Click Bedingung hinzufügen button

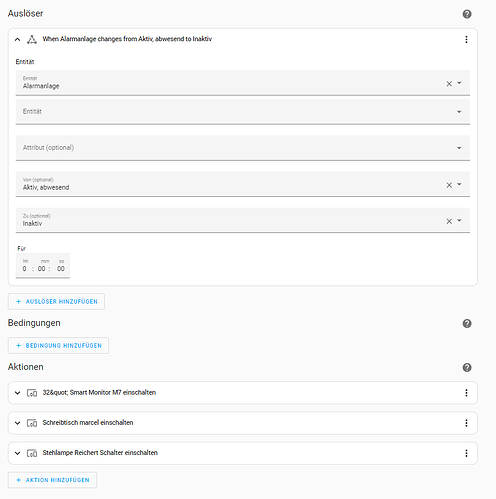(58, 345)
